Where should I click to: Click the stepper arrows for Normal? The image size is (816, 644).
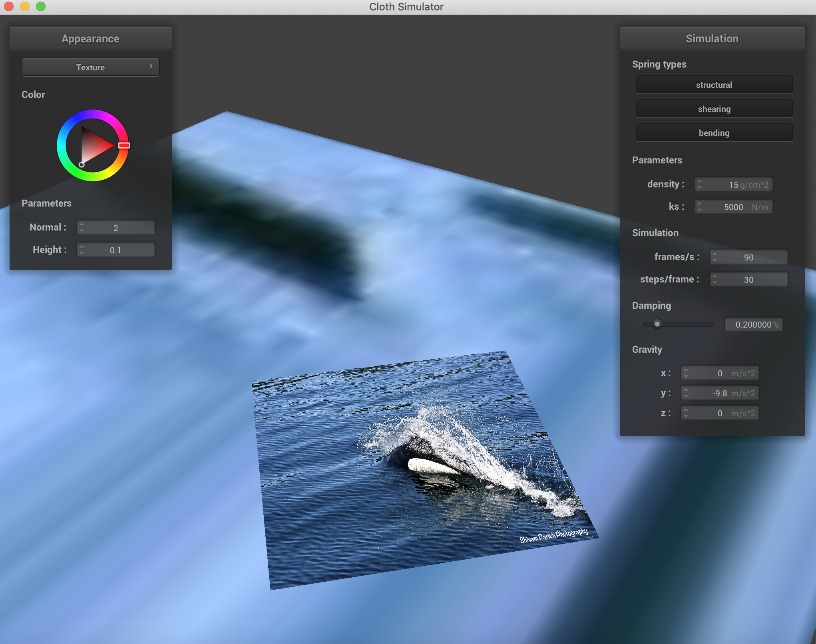(x=82, y=227)
